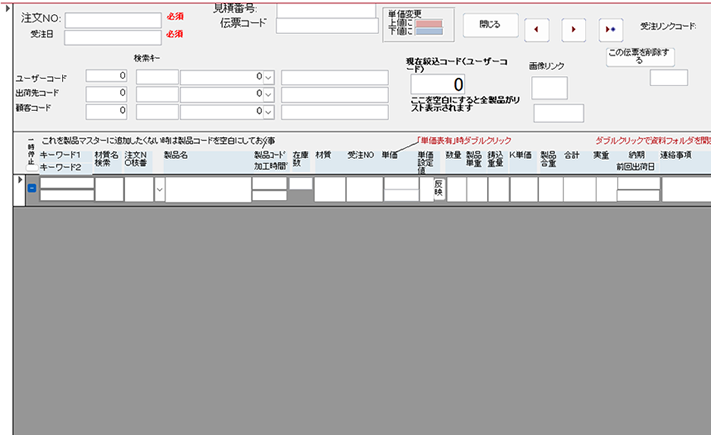Click キーワード2 input in detail row

click(x=67, y=195)
